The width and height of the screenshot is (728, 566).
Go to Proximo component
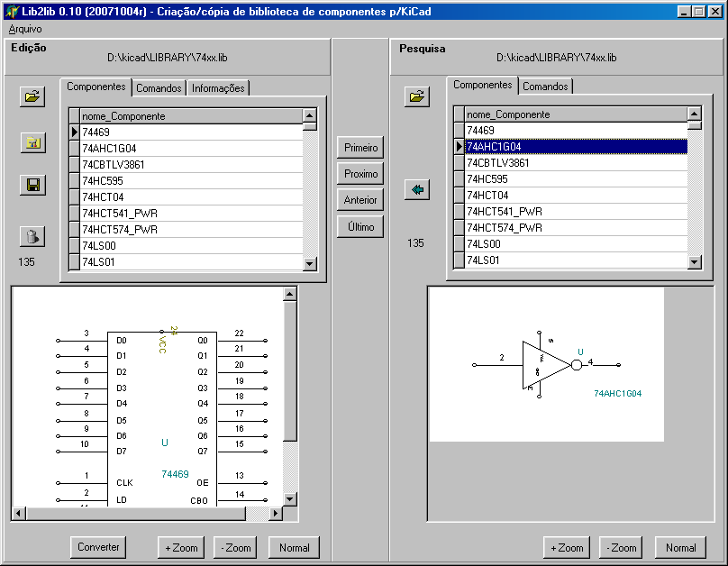click(360, 174)
